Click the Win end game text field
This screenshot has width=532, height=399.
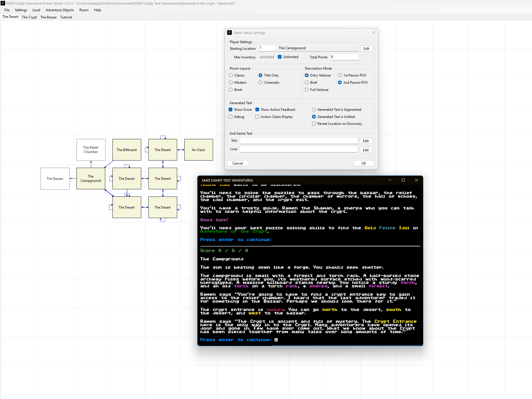299,141
